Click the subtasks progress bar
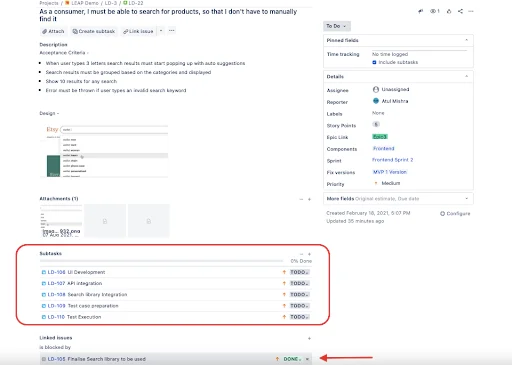 point(161,261)
